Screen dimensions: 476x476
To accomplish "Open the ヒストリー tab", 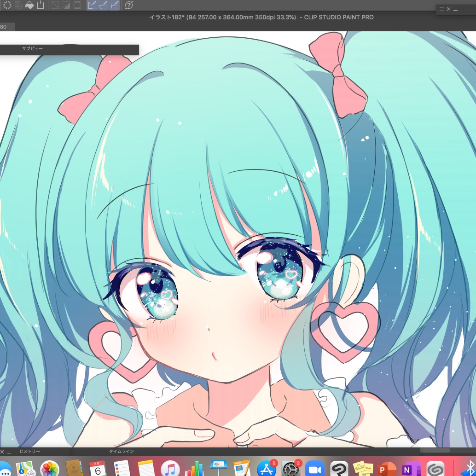I will click(x=29, y=452).
